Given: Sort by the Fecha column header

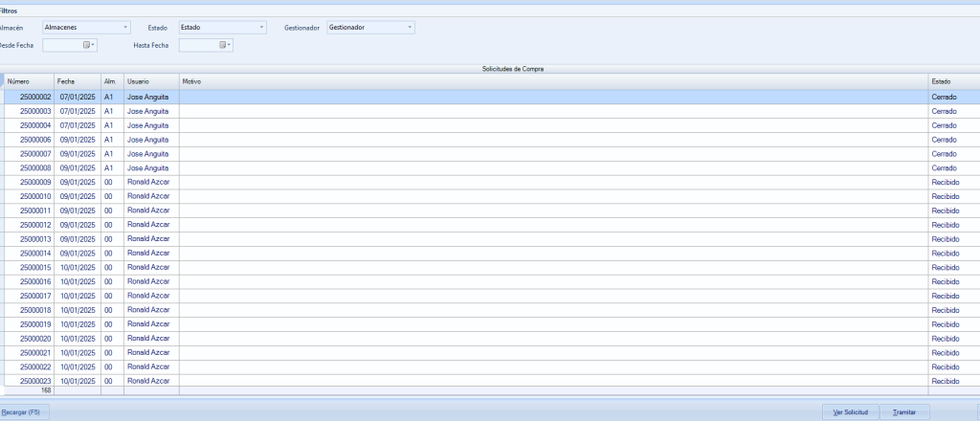Looking at the screenshot, I should pos(77,81).
